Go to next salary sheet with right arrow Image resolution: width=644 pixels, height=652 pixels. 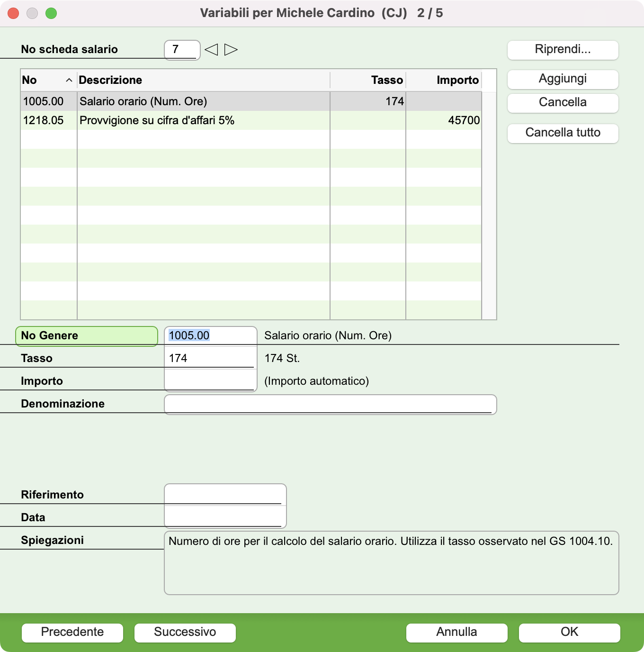[231, 49]
